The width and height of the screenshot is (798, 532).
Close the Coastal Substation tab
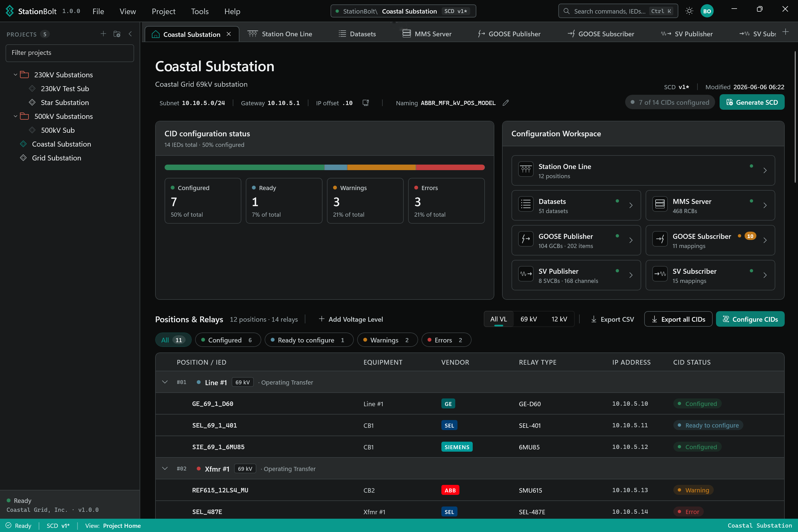tap(229, 34)
